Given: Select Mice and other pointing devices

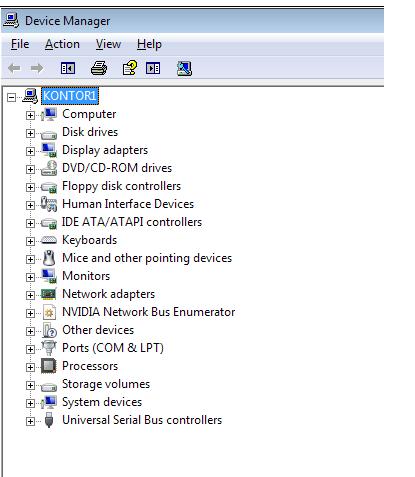Looking at the screenshot, I should (147, 258).
